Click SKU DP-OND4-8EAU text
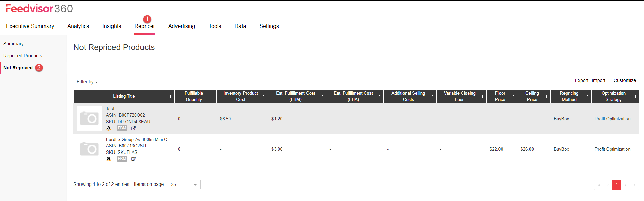Screen dimensions: 644x201 [x=128, y=122]
